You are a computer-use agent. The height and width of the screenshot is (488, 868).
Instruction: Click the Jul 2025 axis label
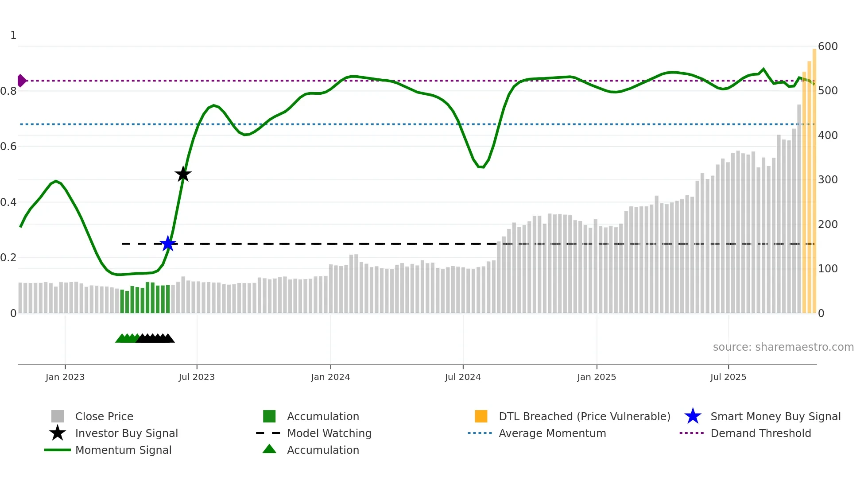click(x=728, y=377)
